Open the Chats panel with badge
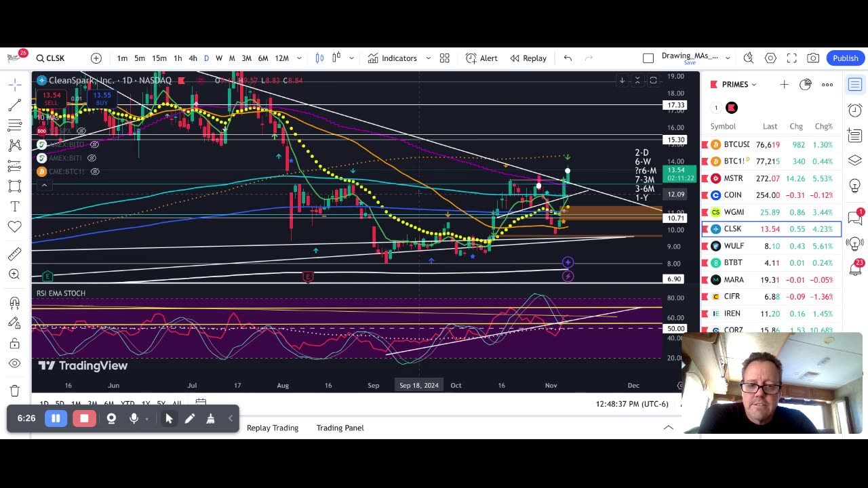Viewport: 868px width, 488px height. tap(854, 218)
